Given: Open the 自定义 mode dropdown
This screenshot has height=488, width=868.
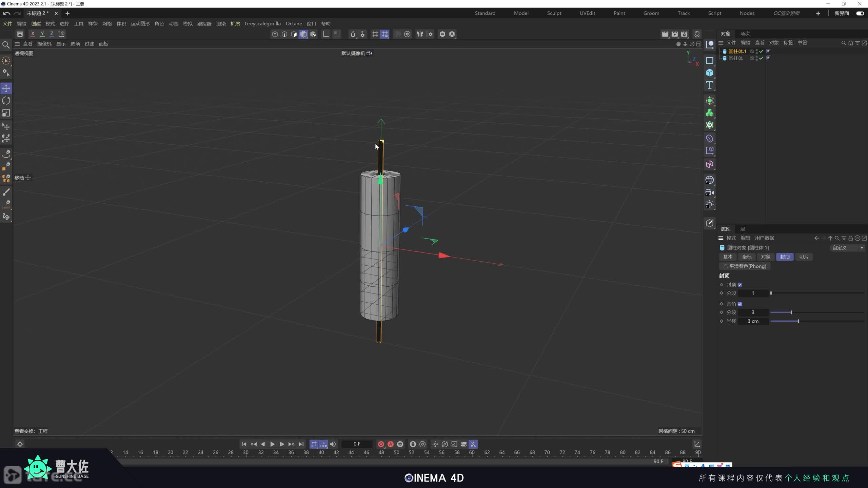Looking at the screenshot, I should [847, 248].
